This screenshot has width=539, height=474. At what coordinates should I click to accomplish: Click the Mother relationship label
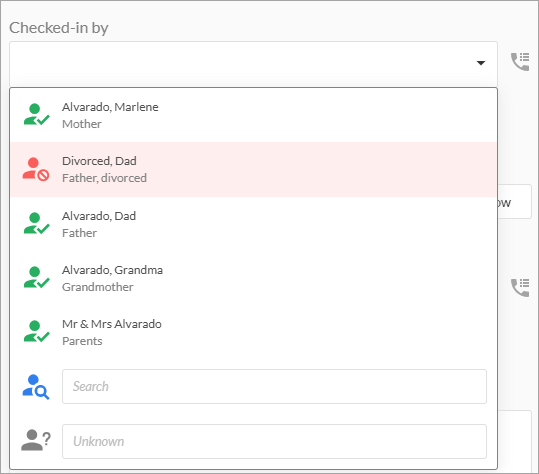point(82,124)
